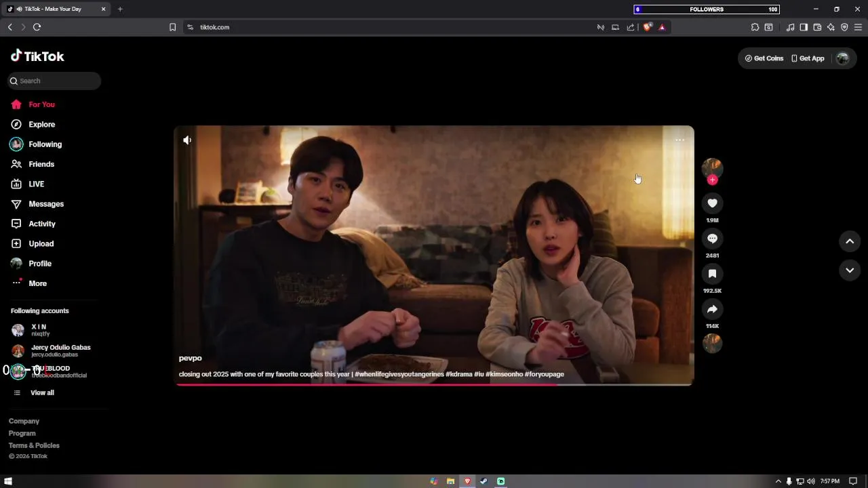Seek along the video progress bar

coord(434,385)
